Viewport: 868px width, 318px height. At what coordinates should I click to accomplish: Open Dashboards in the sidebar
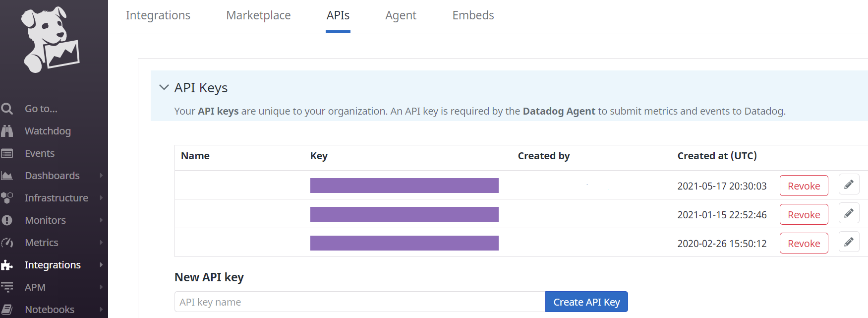tap(52, 176)
